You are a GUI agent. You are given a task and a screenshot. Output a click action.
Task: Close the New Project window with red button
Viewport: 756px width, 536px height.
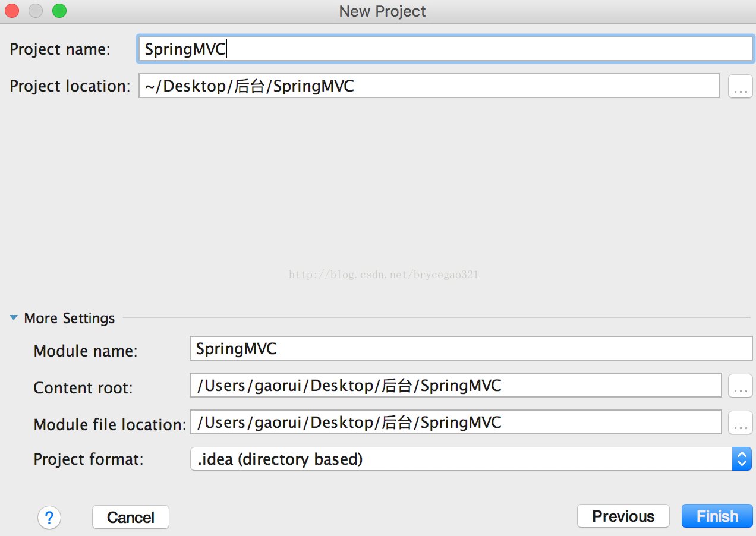point(12,11)
